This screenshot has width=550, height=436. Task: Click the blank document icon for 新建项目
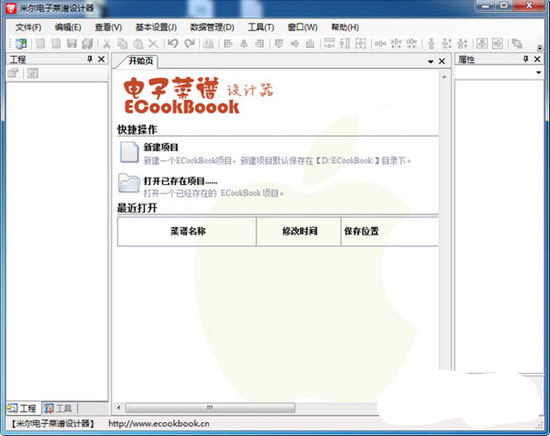(x=129, y=152)
